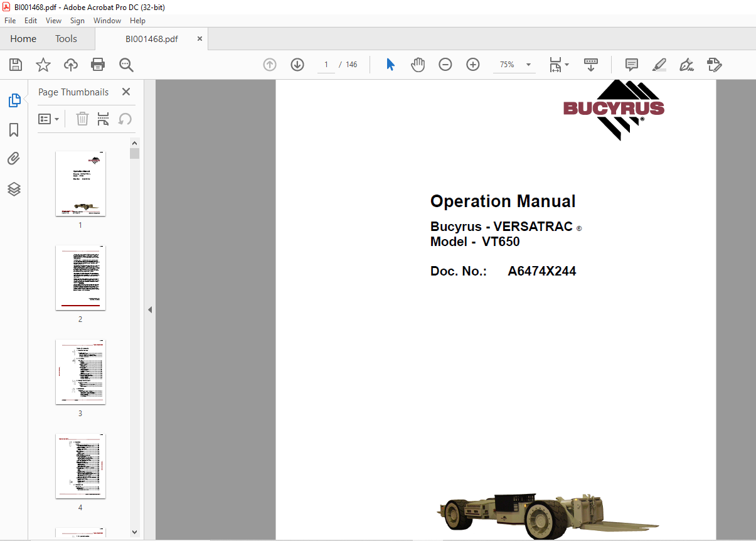The height and width of the screenshot is (541, 756).
Task: Open the Attachments paperclip panel
Action: coord(14,159)
